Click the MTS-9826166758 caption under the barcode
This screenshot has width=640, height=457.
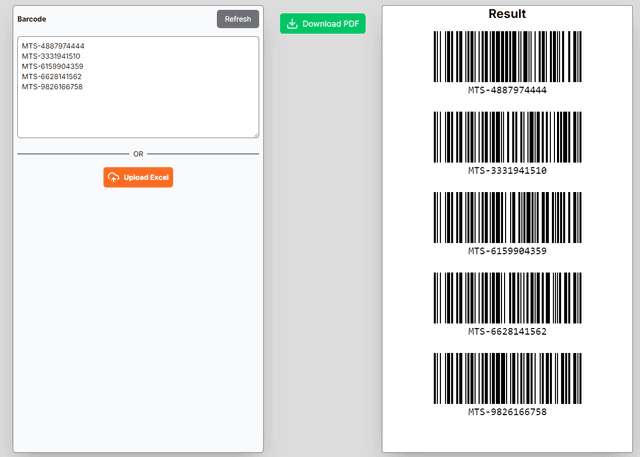507,411
